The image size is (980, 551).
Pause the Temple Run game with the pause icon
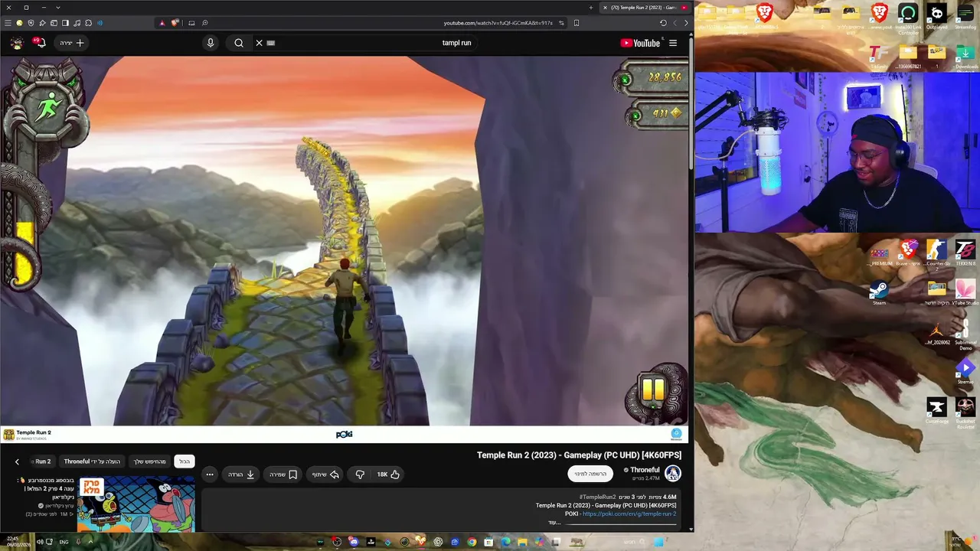click(x=653, y=390)
